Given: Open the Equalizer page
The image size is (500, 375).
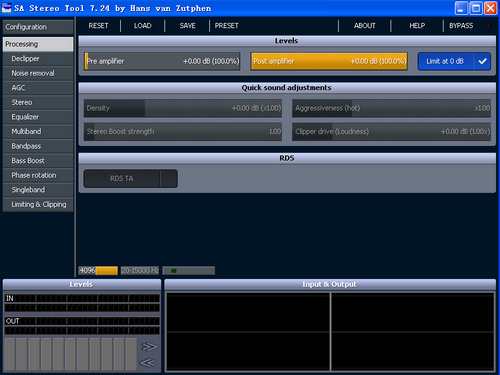Looking at the screenshot, I should [x=38, y=117].
